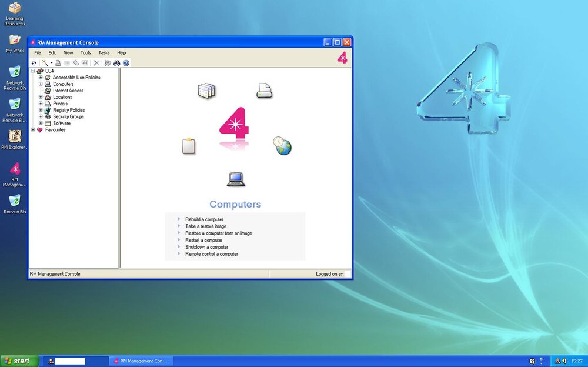Click the Refresh toolbar icon
588x367 pixels.
(34, 63)
